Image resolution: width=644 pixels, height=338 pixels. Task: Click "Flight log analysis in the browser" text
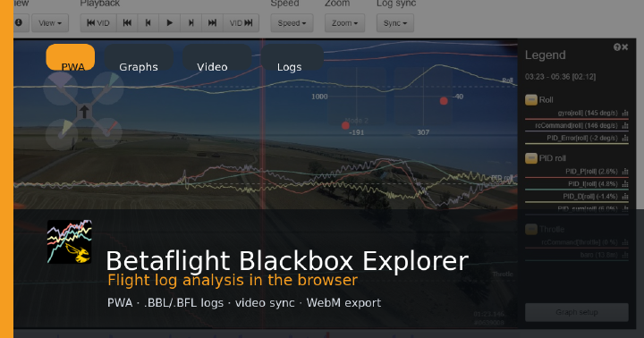click(x=233, y=281)
